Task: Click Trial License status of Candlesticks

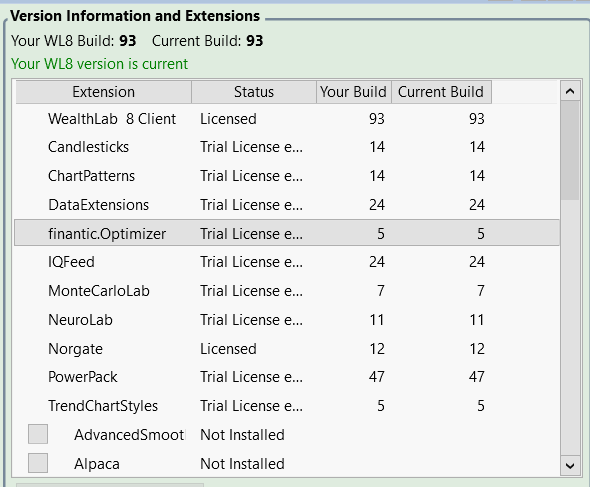Action: 251,147
